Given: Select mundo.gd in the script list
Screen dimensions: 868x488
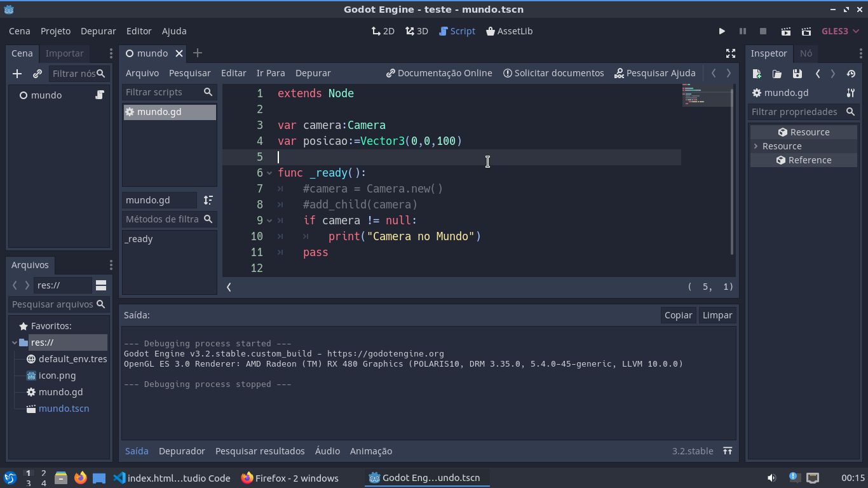Looking at the screenshot, I should [170, 112].
